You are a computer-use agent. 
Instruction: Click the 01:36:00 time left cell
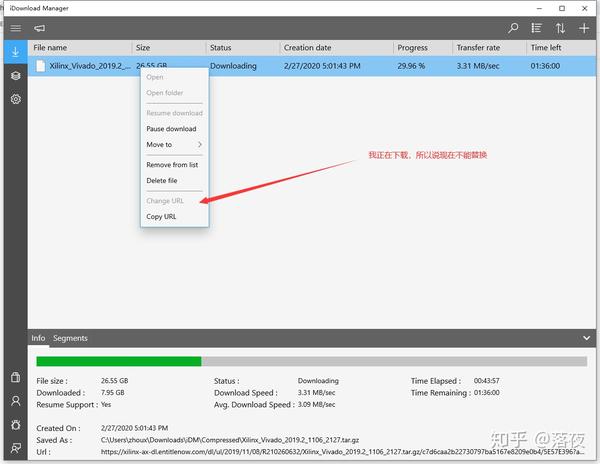point(545,66)
